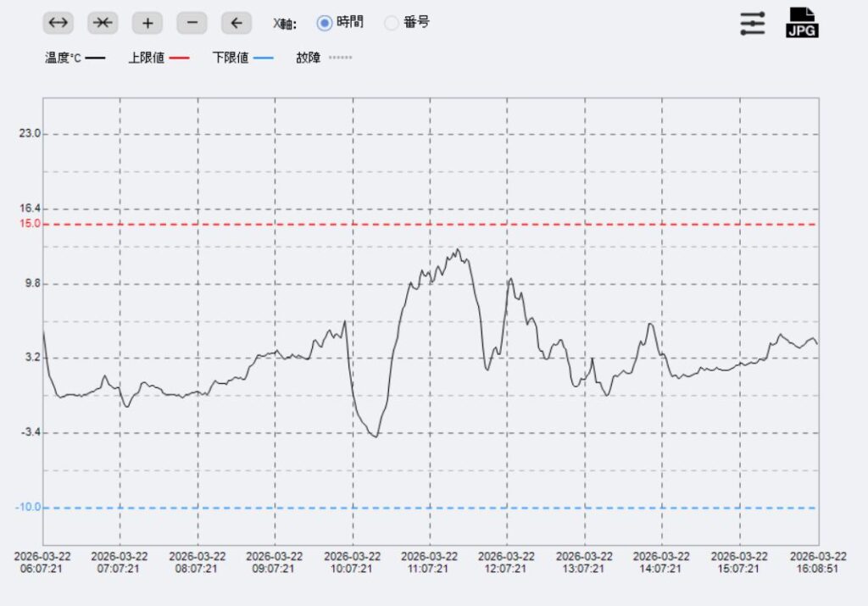Click the 23.0 y-axis label
The height and width of the screenshot is (606, 868).
29,134
